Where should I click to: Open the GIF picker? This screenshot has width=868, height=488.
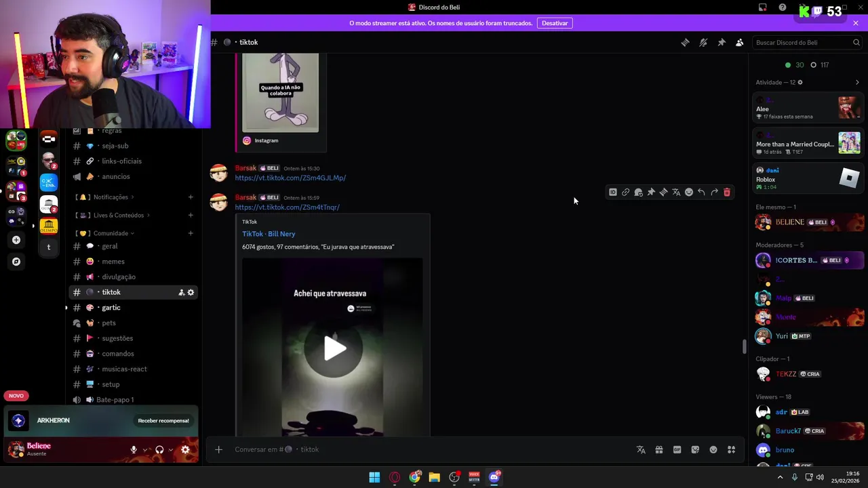pyautogui.click(x=677, y=449)
